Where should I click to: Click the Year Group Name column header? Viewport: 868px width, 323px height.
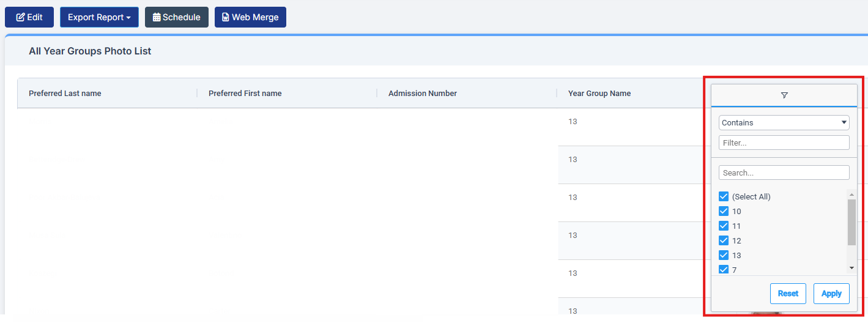click(x=599, y=94)
